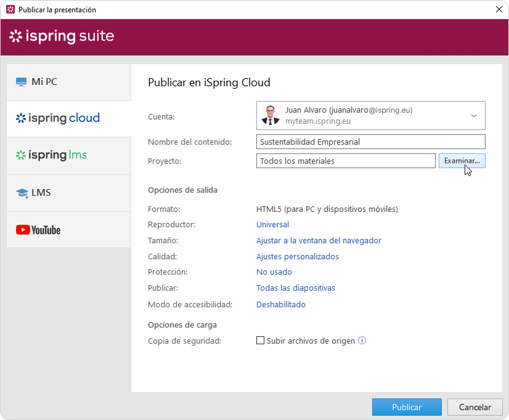Click the Mi PC monitor icon

pyautogui.click(x=22, y=82)
